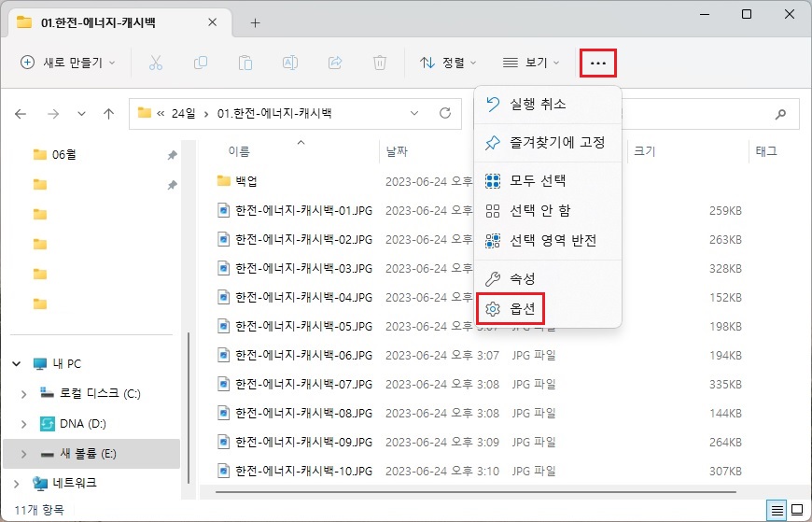Select file 한전-에너지-캐시백-04.JPG

point(303,298)
